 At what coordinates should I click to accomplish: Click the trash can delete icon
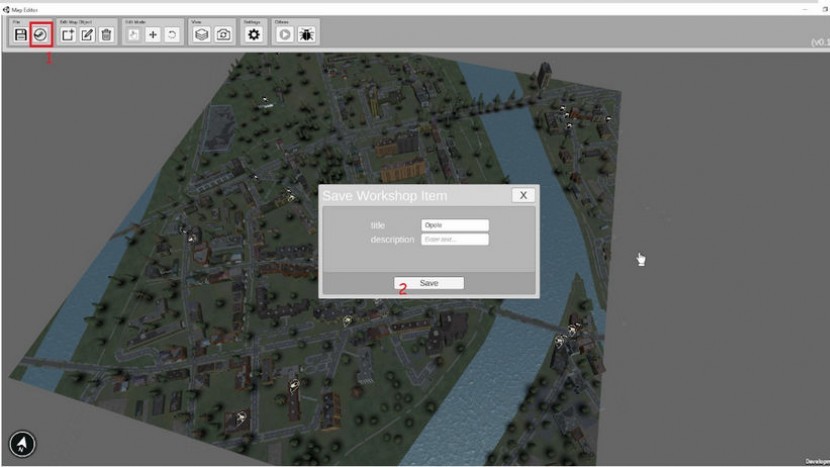[106, 34]
